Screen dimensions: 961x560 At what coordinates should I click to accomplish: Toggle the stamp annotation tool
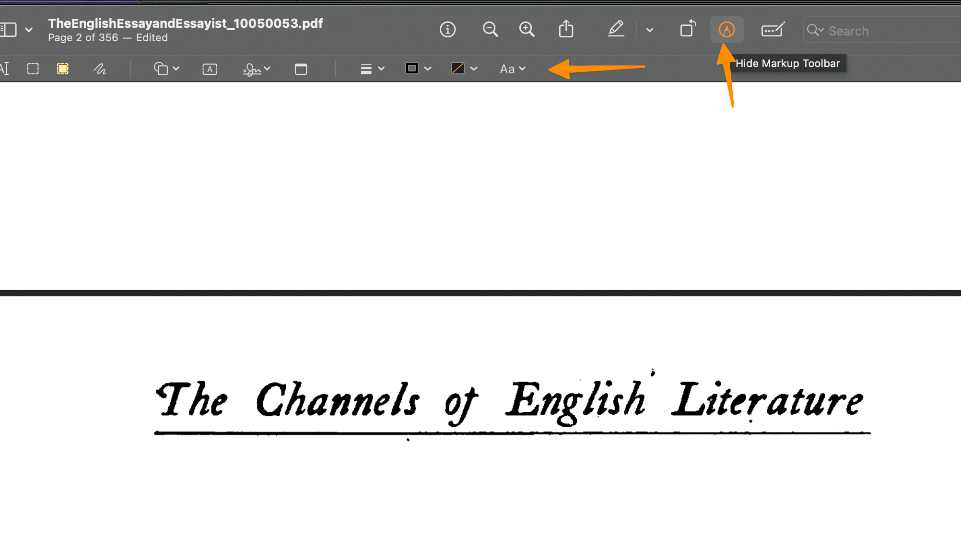pyautogui.click(x=301, y=70)
